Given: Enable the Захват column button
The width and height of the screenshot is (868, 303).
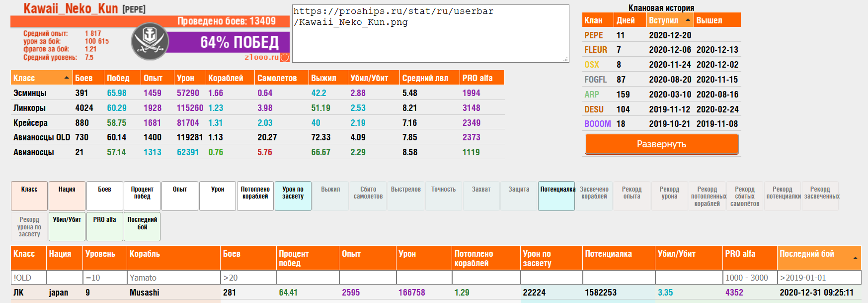Looking at the screenshot, I should 481,196.
